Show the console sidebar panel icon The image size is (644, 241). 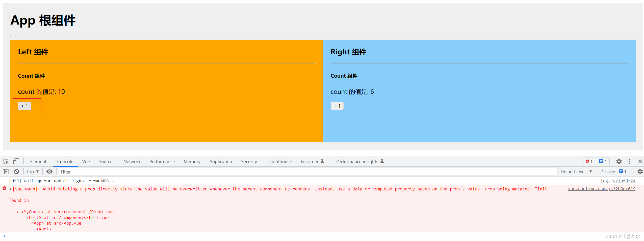(x=6, y=172)
